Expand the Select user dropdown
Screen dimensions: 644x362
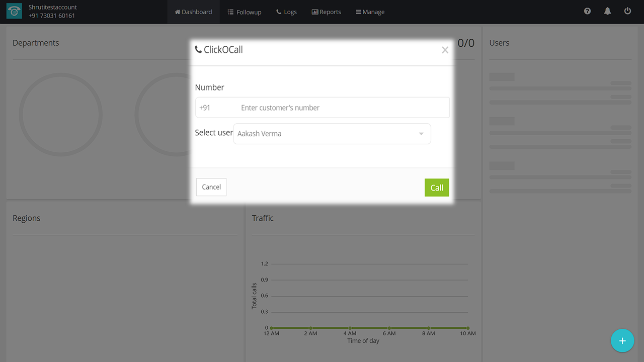332,134
